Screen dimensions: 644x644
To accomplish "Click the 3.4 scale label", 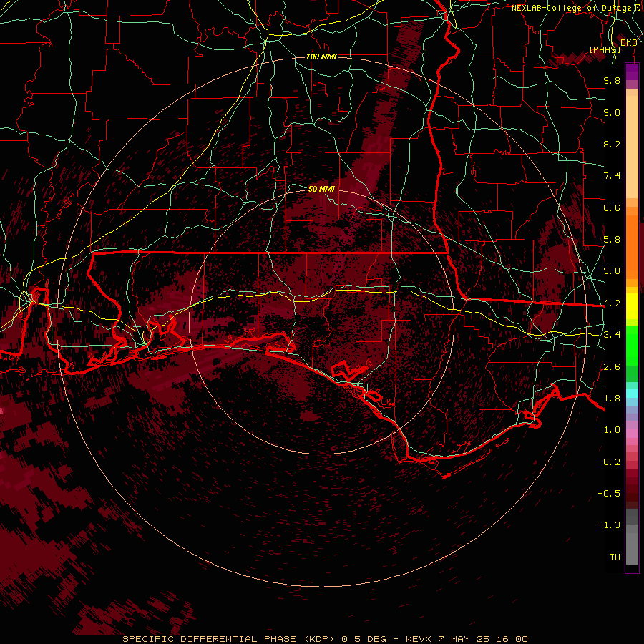I will click(x=612, y=335).
